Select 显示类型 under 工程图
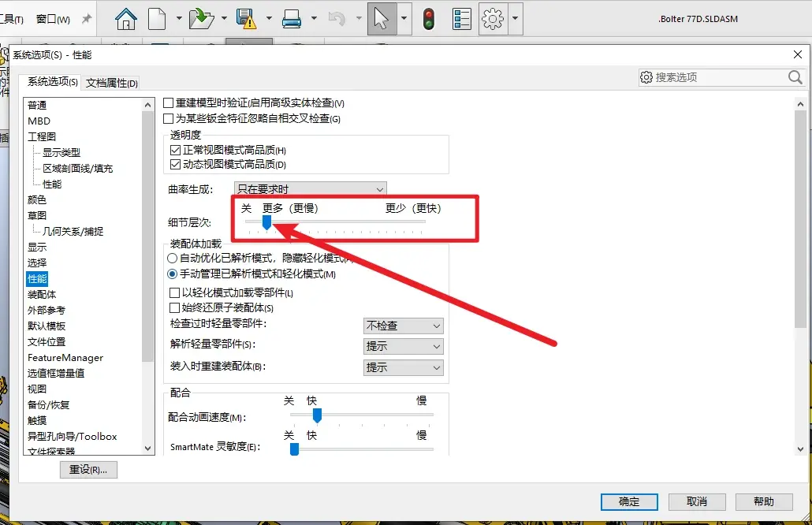The height and width of the screenshot is (525, 812). pos(61,152)
